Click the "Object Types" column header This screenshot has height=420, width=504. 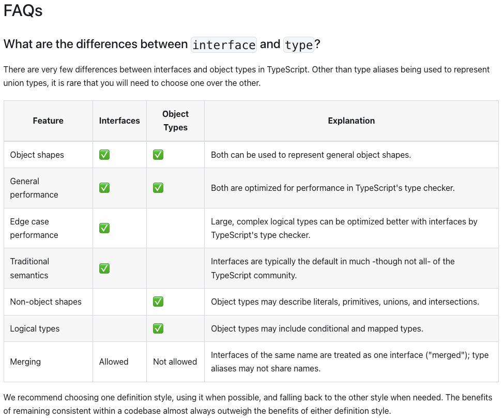(x=175, y=121)
